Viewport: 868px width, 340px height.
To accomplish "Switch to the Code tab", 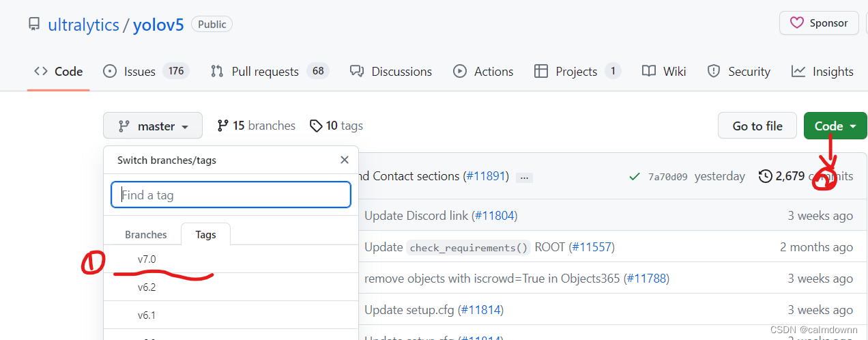I will click(x=58, y=71).
